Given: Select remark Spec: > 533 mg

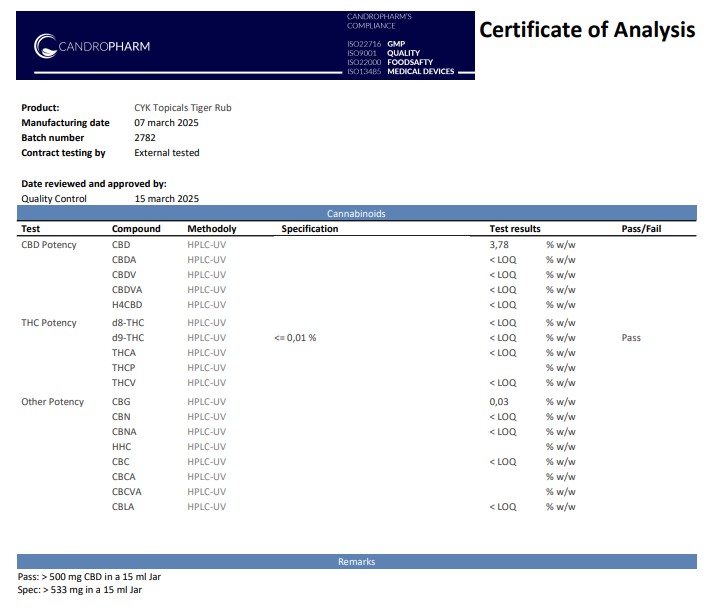Looking at the screenshot, I should click(80, 590).
